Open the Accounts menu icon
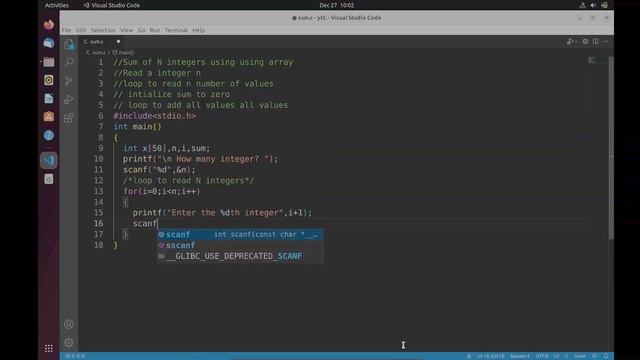 (x=69, y=324)
